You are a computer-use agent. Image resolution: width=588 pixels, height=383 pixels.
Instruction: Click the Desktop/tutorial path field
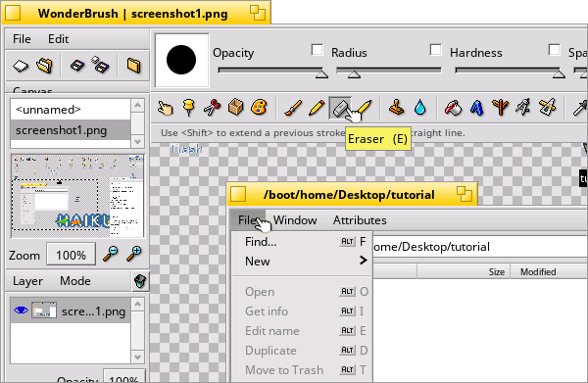(480, 247)
